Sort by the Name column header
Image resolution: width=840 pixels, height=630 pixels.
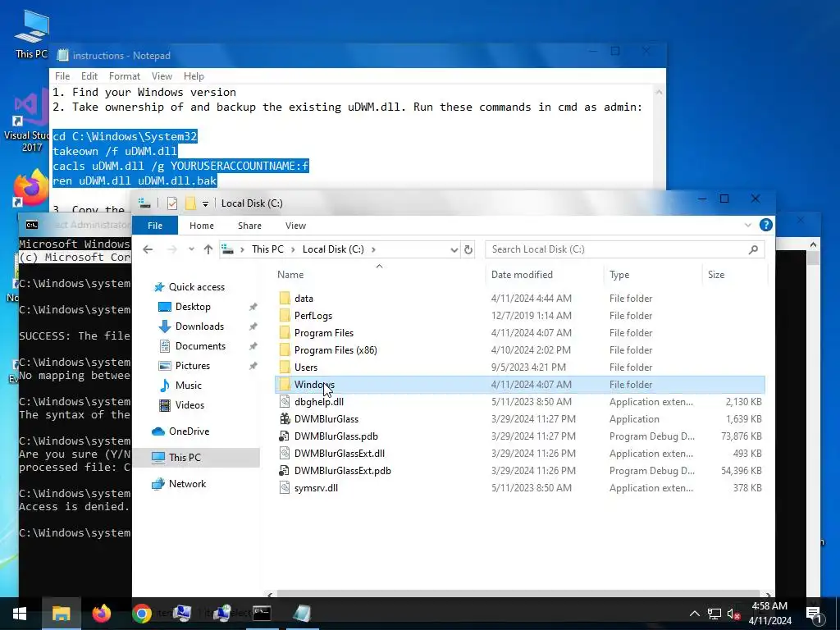pos(290,274)
